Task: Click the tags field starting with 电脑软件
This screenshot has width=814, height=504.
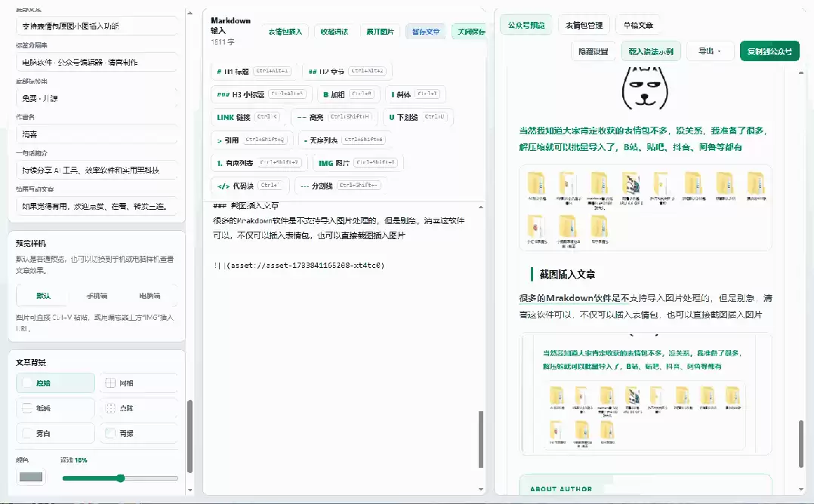Action: coord(97,62)
